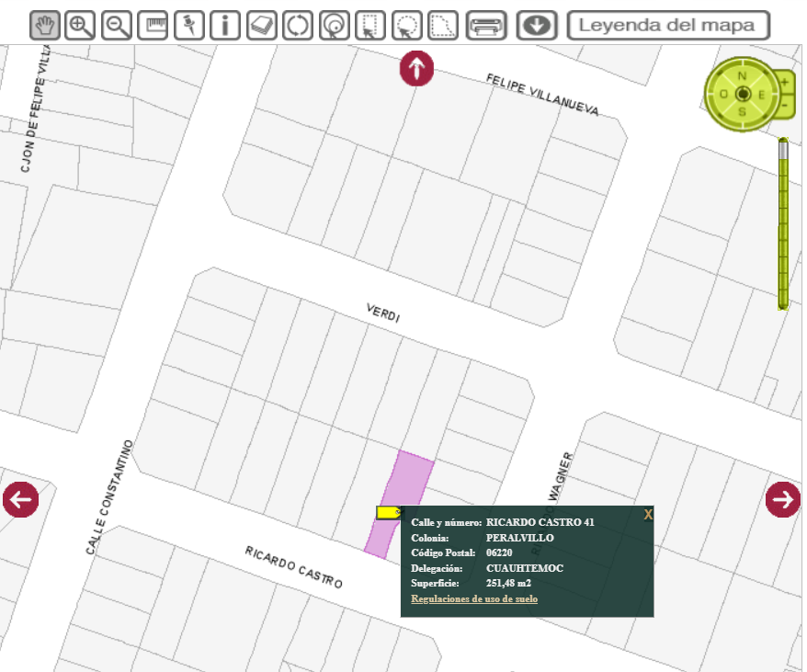Select the eraser clear tool
The width and height of the screenshot is (807, 672).
(262, 25)
